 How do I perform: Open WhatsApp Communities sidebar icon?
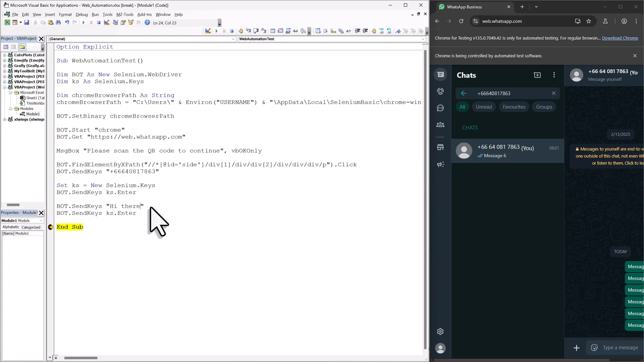(x=440, y=125)
